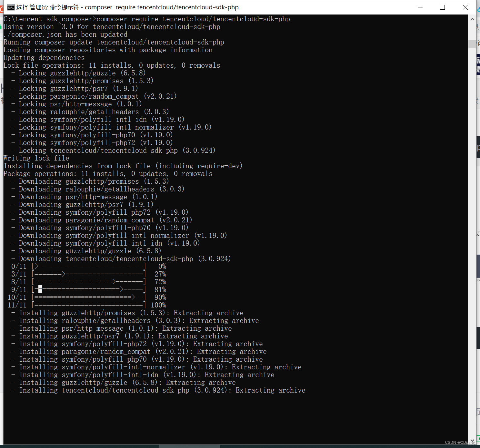Click 'Downloading symfony/polyfill-php72' line

(x=100, y=212)
